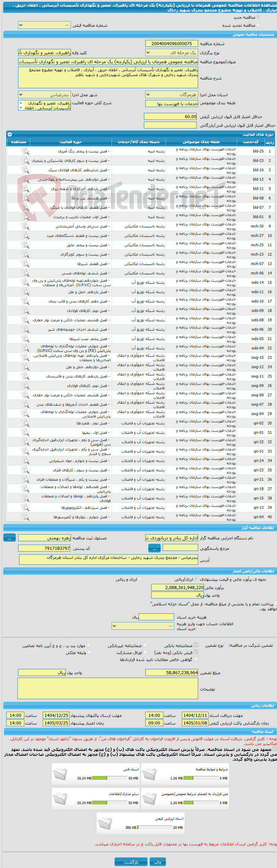Open the شماره مناقصه قبلی dropdown
The height and width of the screenshot is (868, 277).
point(44,25)
